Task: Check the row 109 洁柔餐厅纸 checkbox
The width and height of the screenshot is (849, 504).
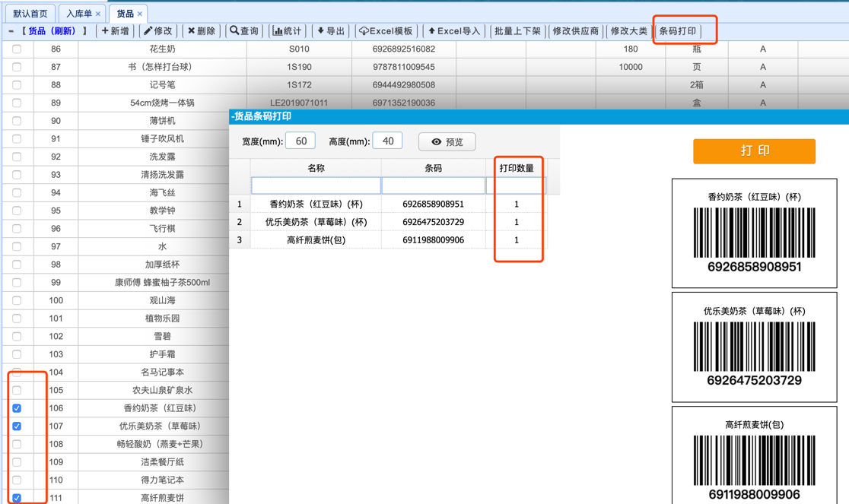Action: pyautogui.click(x=17, y=462)
